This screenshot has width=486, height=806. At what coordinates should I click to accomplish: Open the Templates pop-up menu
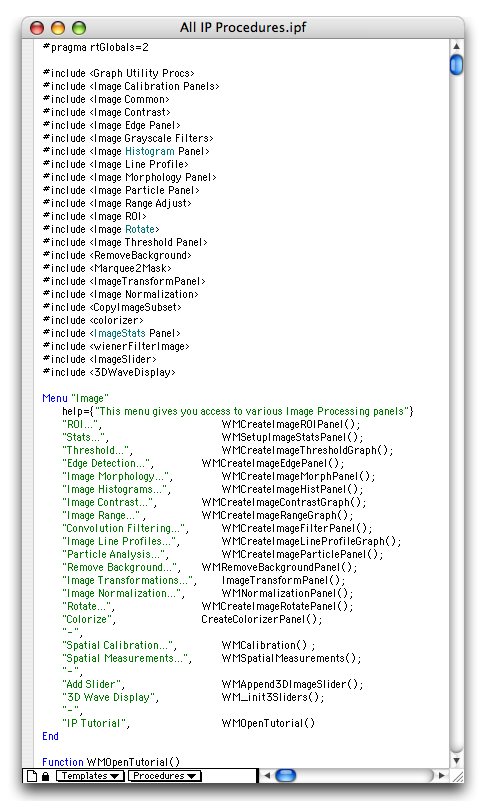(89, 776)
